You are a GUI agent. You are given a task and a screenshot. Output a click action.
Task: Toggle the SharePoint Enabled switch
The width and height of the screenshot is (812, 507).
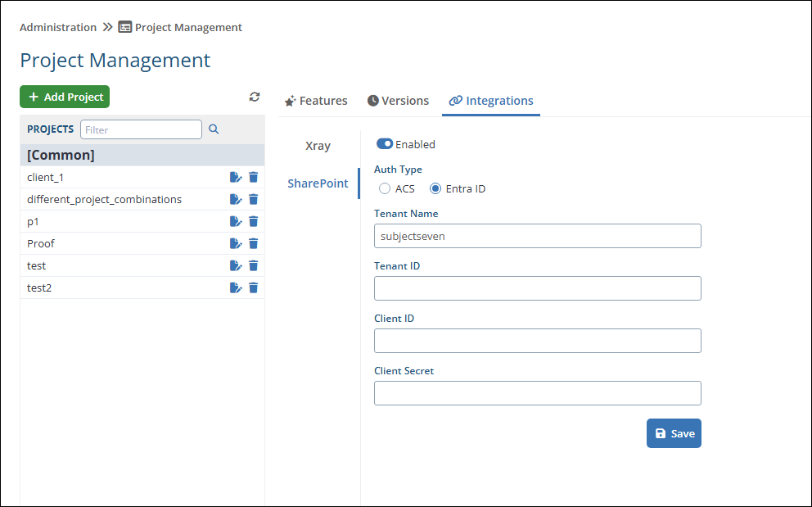point(385,144)
